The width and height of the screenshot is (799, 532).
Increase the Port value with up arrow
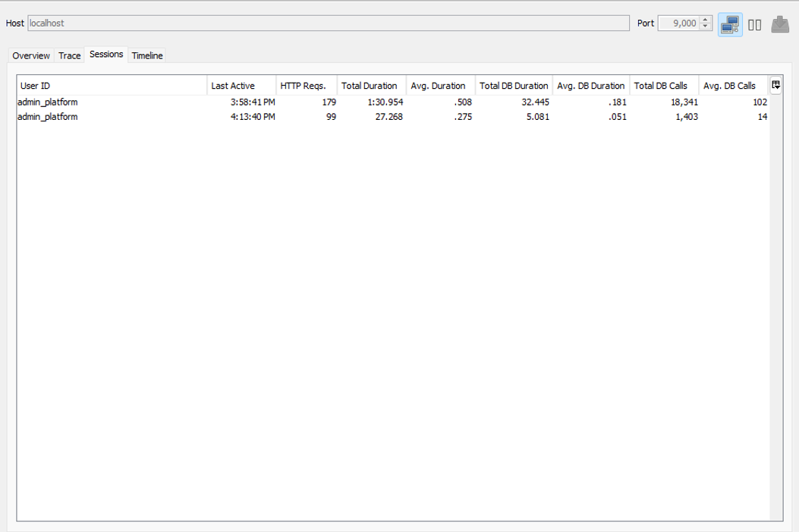[x=706, y=20]
